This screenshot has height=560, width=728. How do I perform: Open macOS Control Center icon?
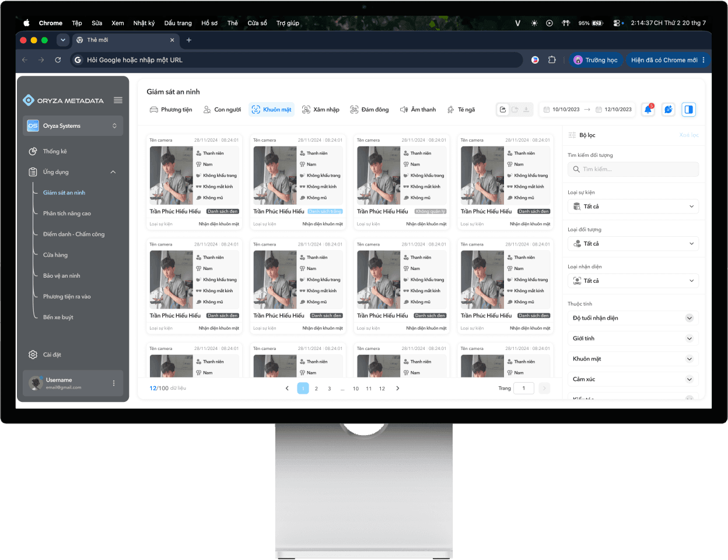pos(618,23)
